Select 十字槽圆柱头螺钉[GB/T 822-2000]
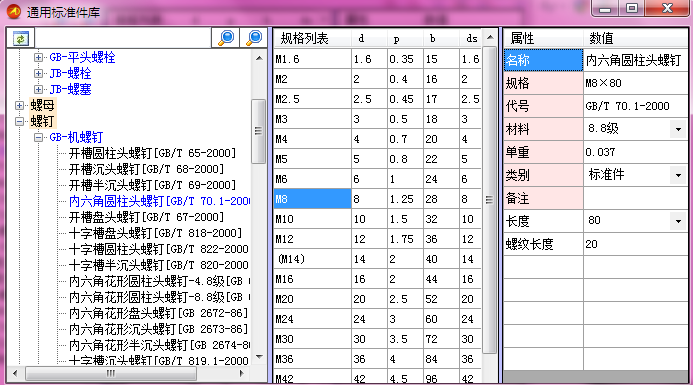This screenshot has width=693, height=385. tap(159, 249)
